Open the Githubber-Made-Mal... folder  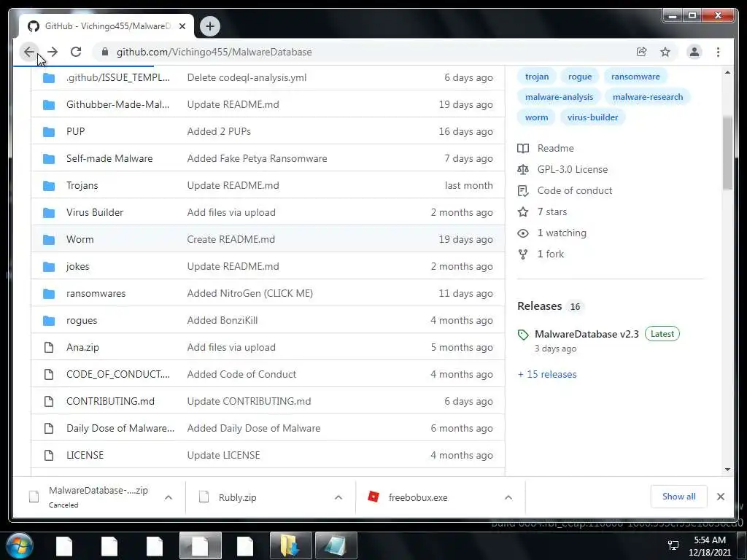point(117,104)
